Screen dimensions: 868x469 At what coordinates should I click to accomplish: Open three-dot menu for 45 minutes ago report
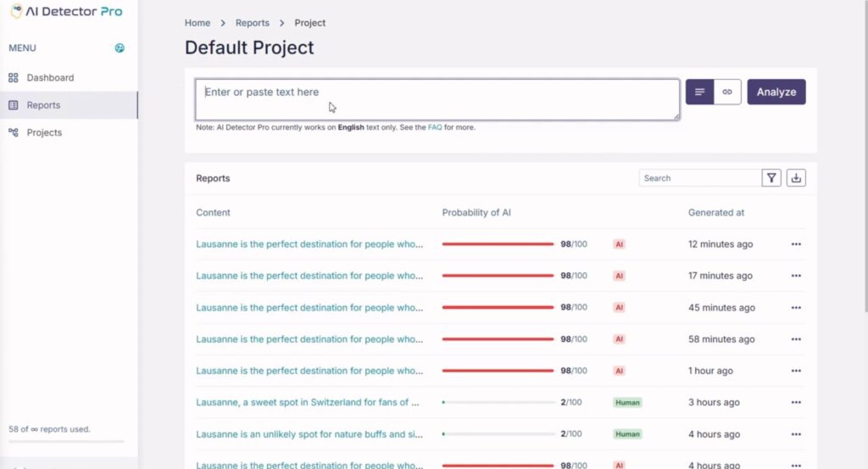point(796,308)
